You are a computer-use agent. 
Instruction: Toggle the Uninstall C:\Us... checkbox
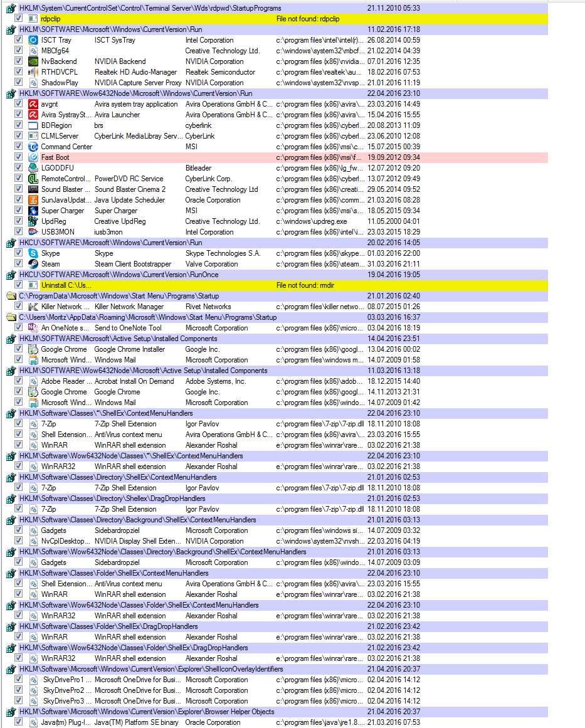click(x=19, y=285)
